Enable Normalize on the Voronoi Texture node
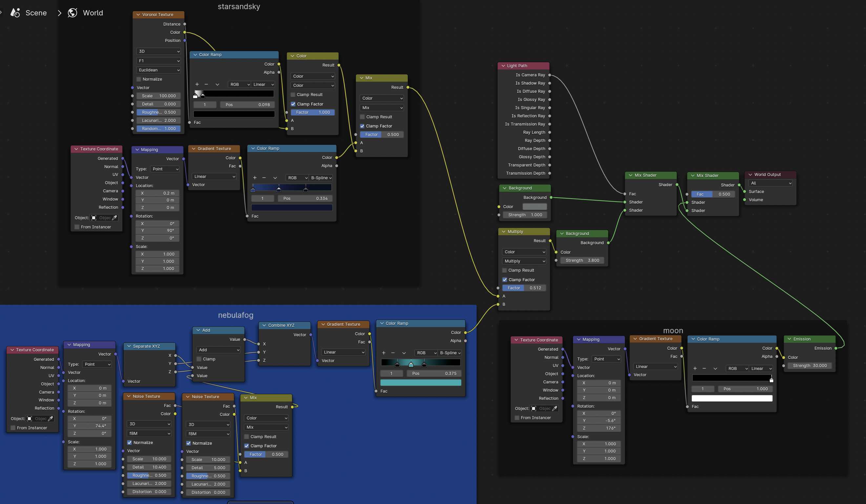Viewport: 866px width, 504px height. 139,79
